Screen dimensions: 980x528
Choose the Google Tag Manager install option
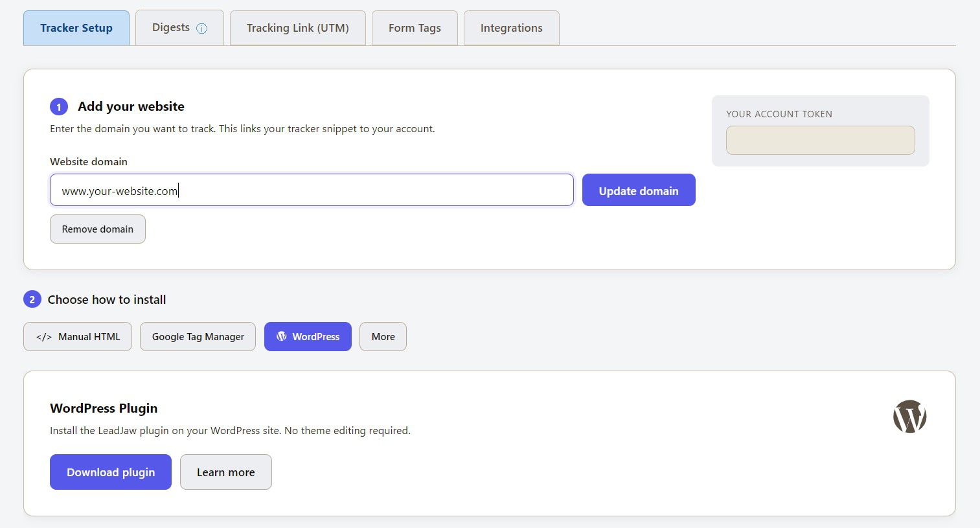(198, 337)
